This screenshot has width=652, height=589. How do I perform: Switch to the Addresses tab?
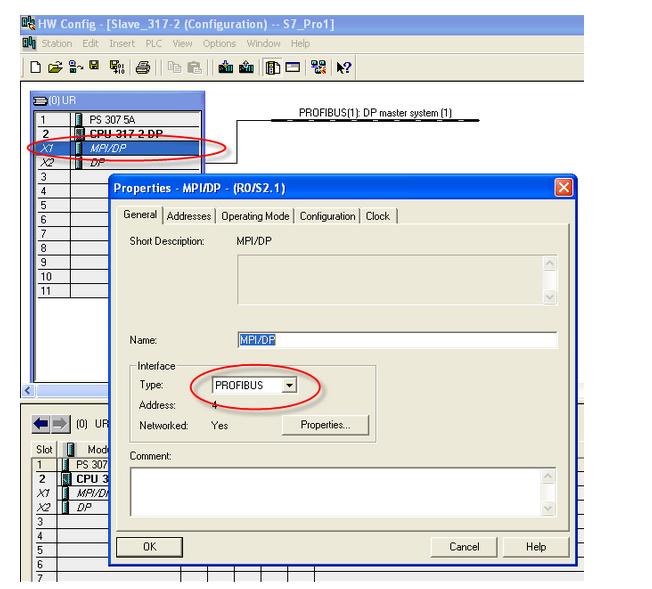pyautogui.click(x=189, y=216)
